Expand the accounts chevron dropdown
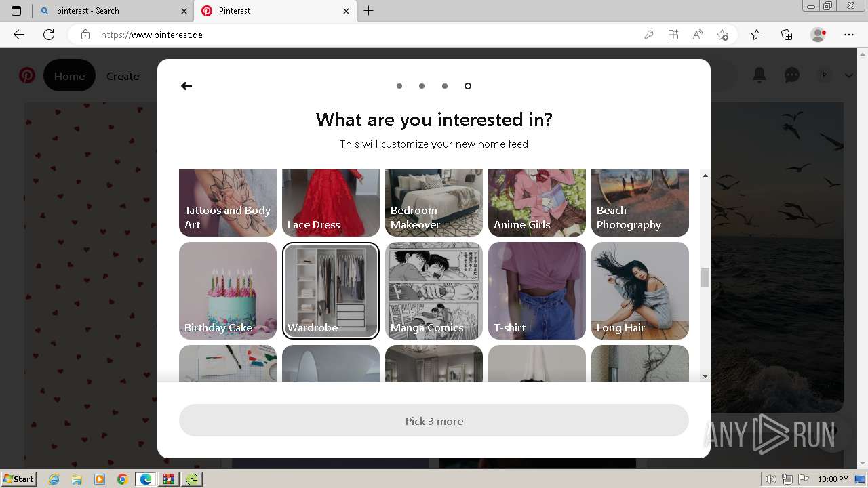Screen dimensions: 868x488 tap(849, 75)
